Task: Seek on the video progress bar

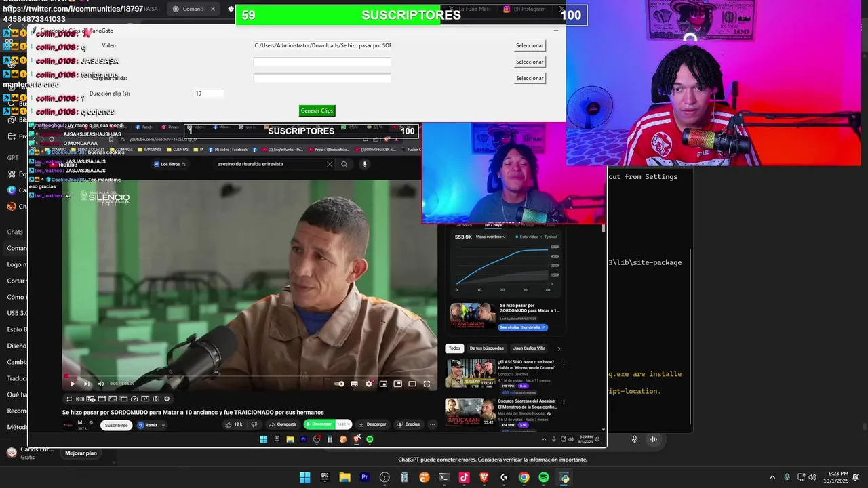Action: pyautogui.click(x=250, y=375)
